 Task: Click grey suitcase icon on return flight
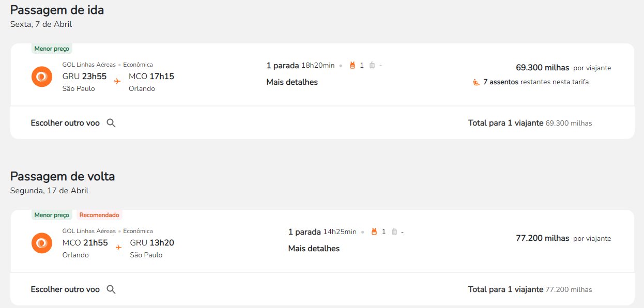point(394,232)
